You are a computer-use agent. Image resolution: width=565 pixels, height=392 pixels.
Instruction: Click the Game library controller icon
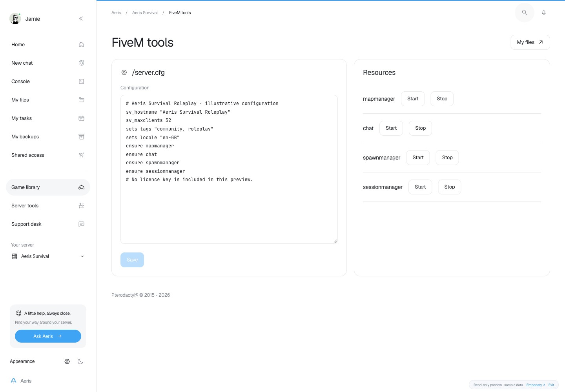[81, 187]
